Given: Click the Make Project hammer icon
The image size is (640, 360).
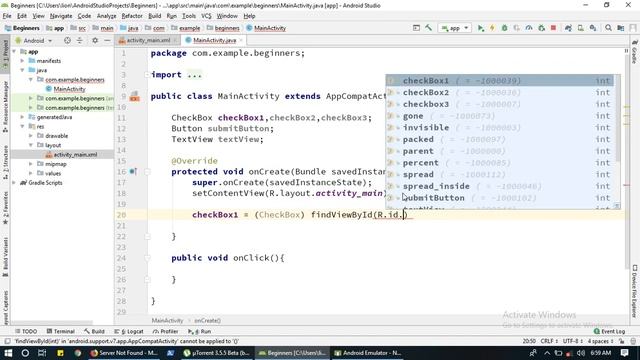Looking at the screenshot, I should click(x=428, y=28).
